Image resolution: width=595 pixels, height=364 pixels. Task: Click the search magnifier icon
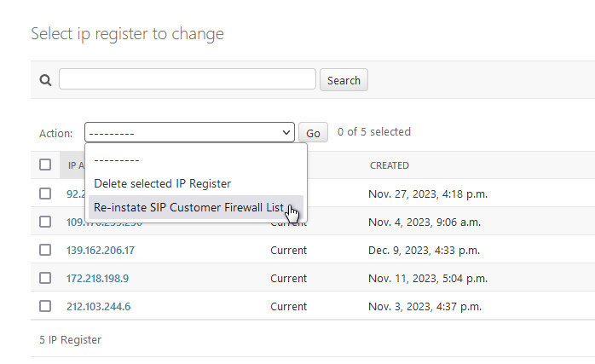pyautogui.click(x=46, y=80)
